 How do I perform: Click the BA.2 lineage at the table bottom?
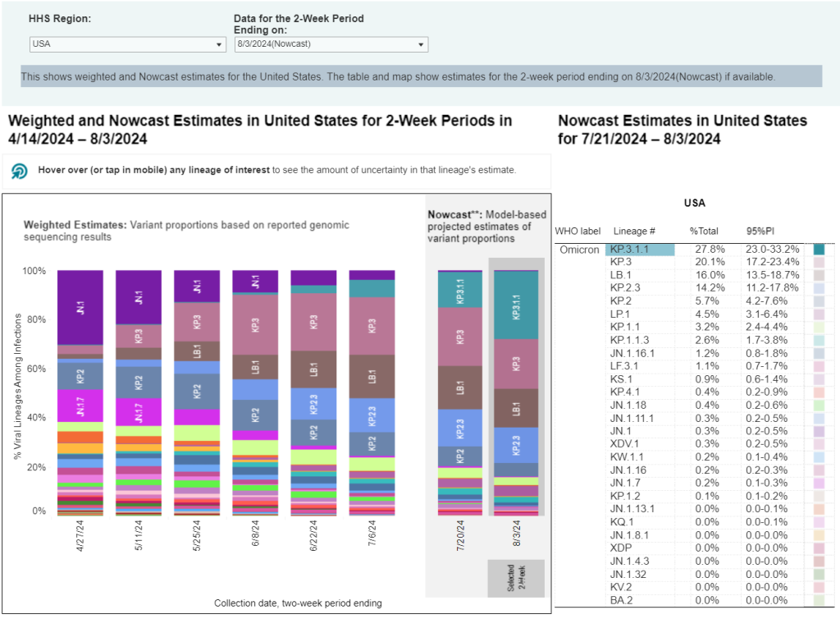620,600
